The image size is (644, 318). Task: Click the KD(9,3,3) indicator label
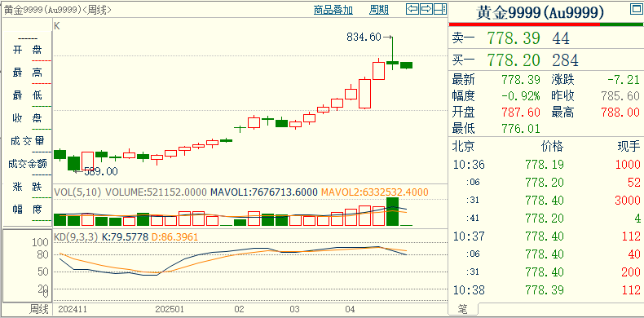pos(76,237)
